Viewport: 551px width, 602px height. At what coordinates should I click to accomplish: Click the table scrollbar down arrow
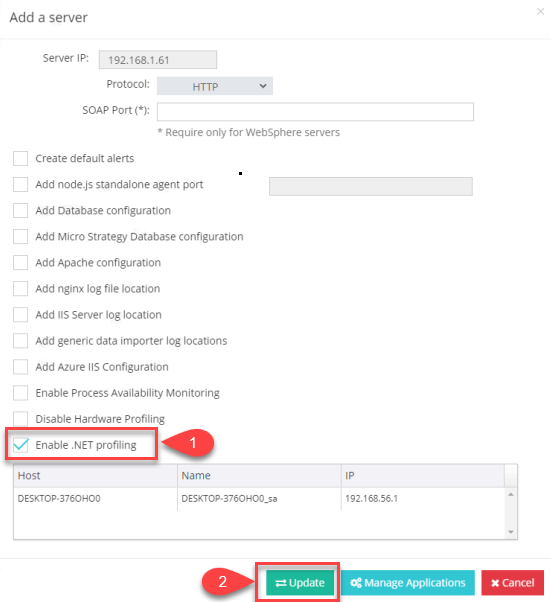pos(511,532)
